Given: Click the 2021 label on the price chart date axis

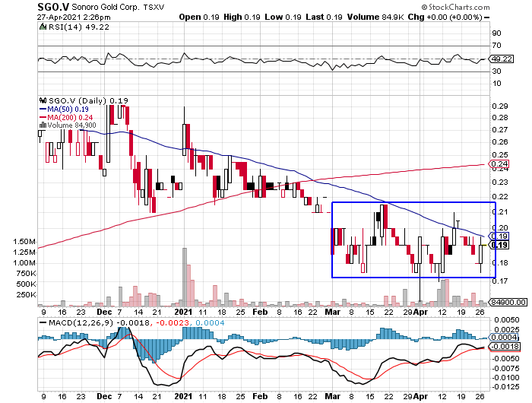Looking at the screenshot, I should pyautogui.click(x=183, y=312).
